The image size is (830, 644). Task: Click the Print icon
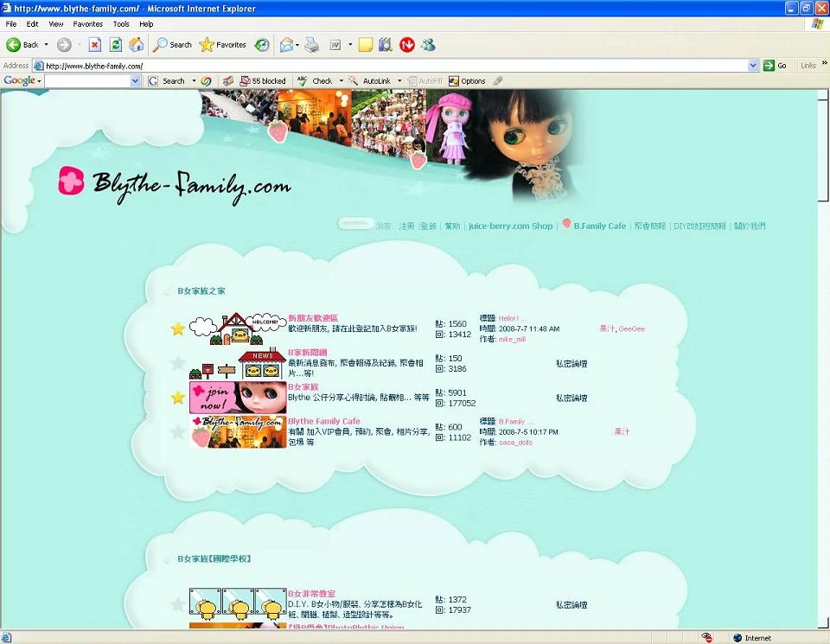[310, 44]
